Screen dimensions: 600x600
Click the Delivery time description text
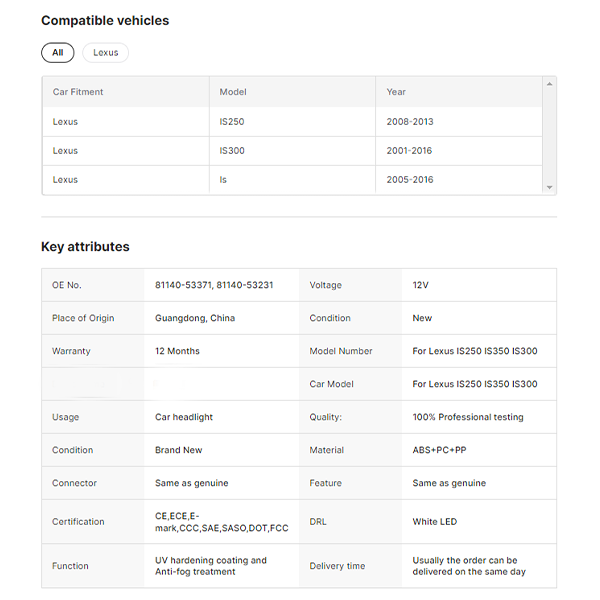pyautogui.click(x=469, y=566)
